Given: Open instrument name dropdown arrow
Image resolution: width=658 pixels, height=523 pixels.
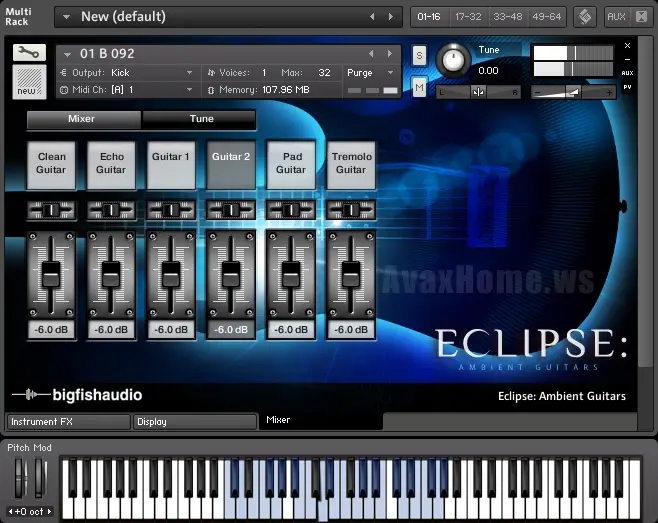Looking at the screenshot, I should pyautogui.click(x=67, y=54).
